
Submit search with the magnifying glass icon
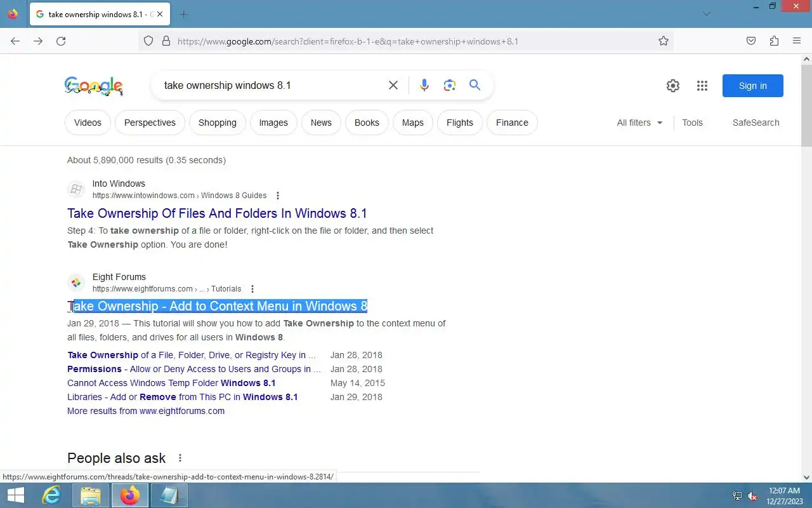point(475,85)
